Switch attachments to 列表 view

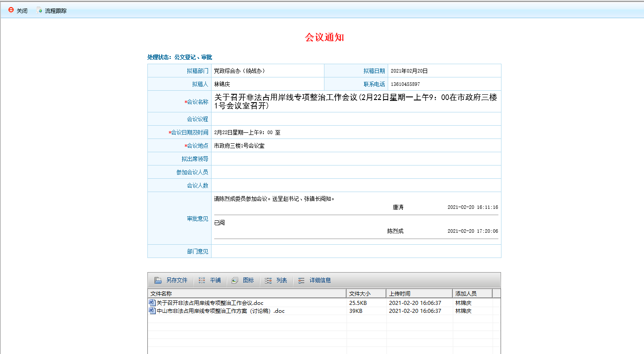click(282, 280)
